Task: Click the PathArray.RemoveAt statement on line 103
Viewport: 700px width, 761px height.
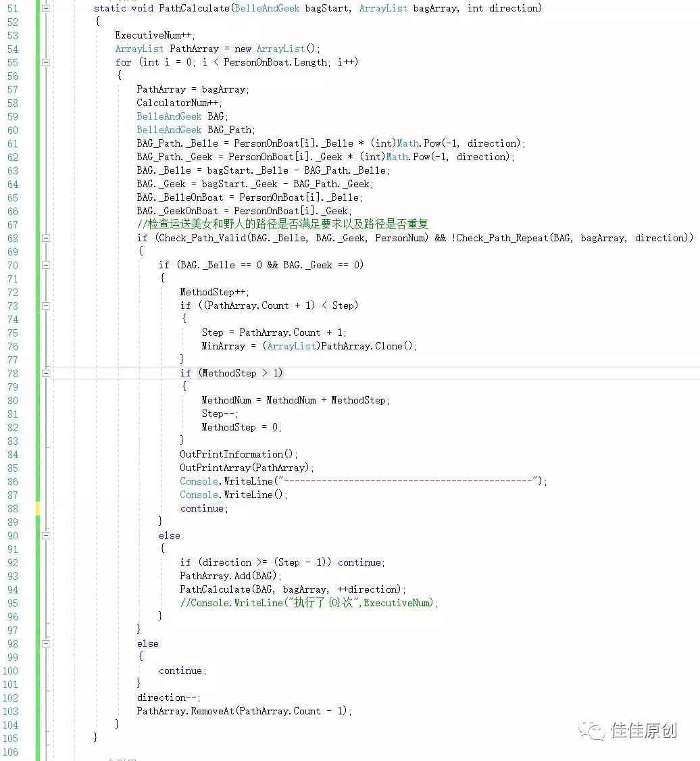Action: 244,711
